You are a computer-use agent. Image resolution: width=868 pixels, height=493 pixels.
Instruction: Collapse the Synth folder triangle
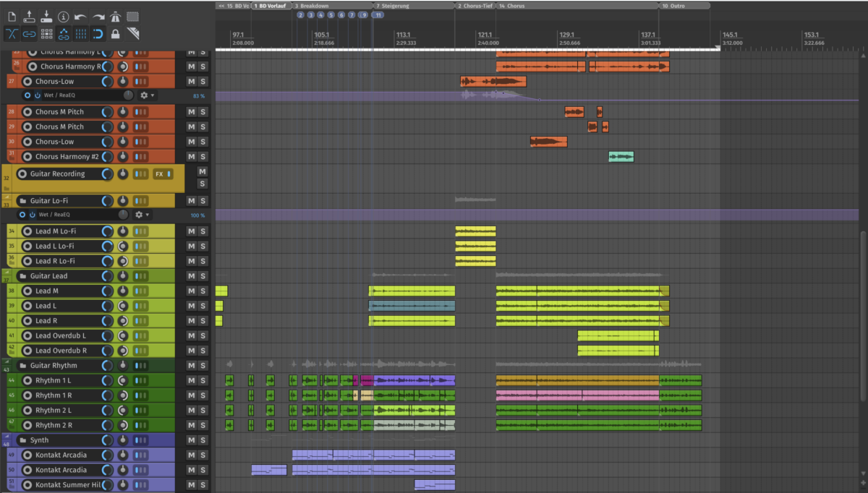point(7,436)
